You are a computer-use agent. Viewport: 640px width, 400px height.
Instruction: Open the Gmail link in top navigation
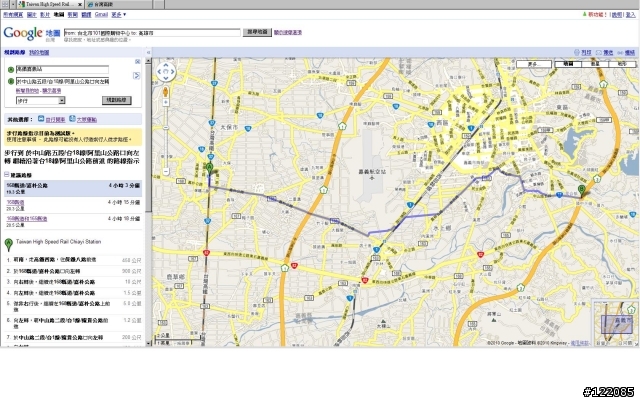pyautogui.click(x=101, y=15)
